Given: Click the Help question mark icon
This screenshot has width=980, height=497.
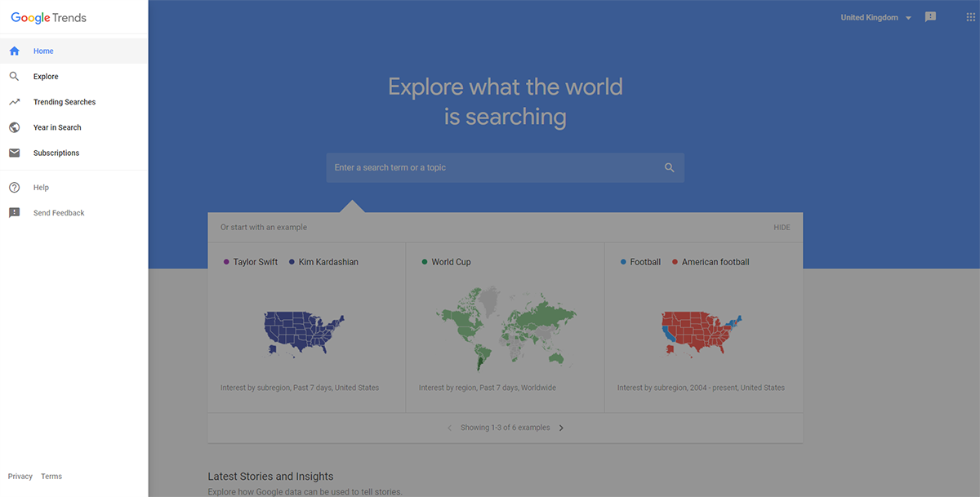Looking at the screenshot, I should pyautogui.click(x=14, y=188).
